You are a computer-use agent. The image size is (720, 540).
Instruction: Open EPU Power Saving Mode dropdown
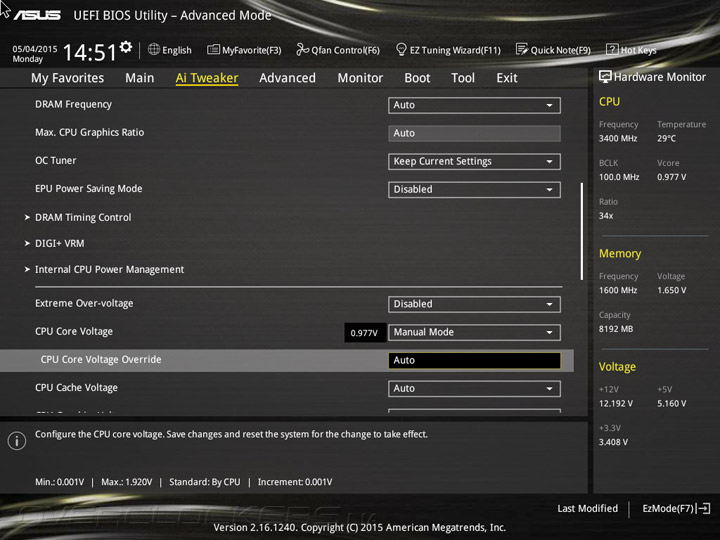tap(474, 190)
